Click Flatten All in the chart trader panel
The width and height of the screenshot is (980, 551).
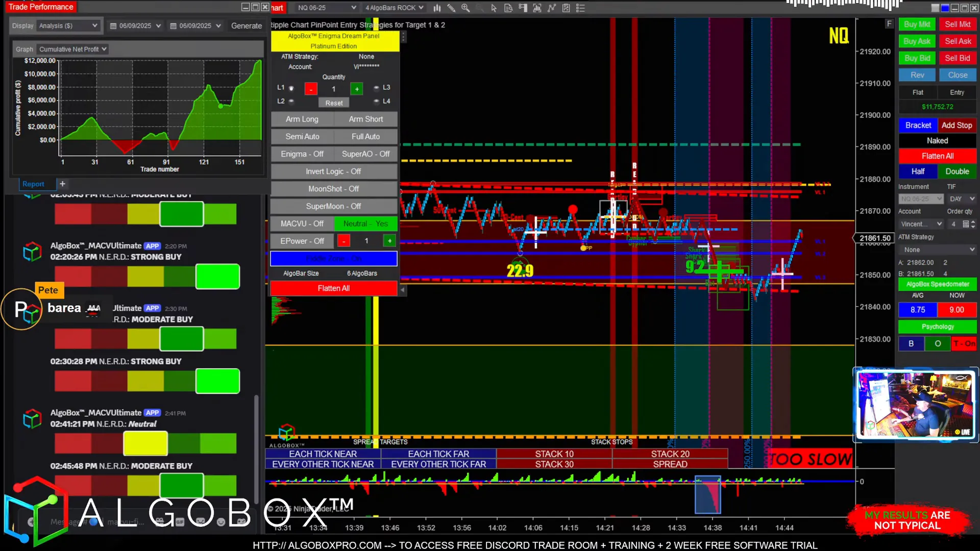point(937,156)
